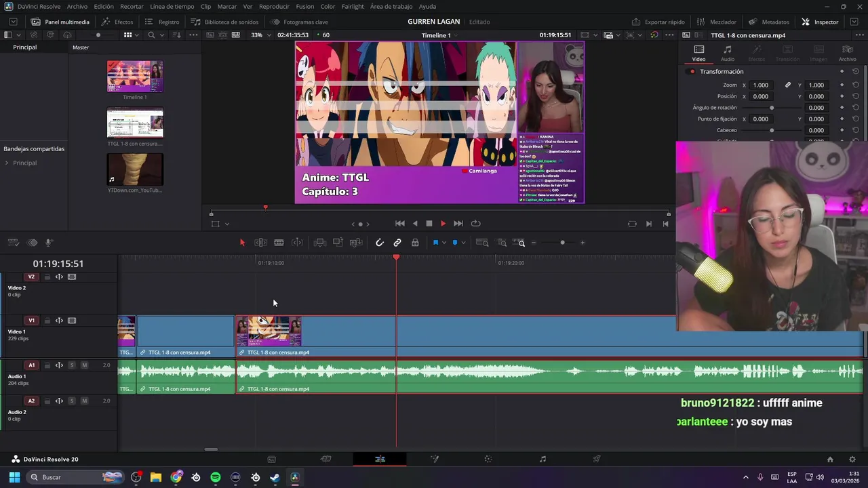Stop playback in viewer

pyautogui.click(x=429, y=224)
